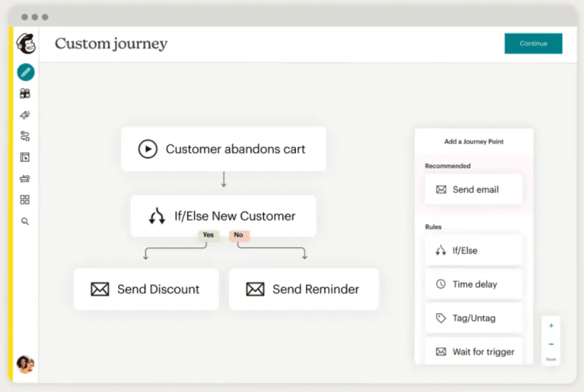Choose the Wait for trigger rule
584x392 pixels.
473,351
